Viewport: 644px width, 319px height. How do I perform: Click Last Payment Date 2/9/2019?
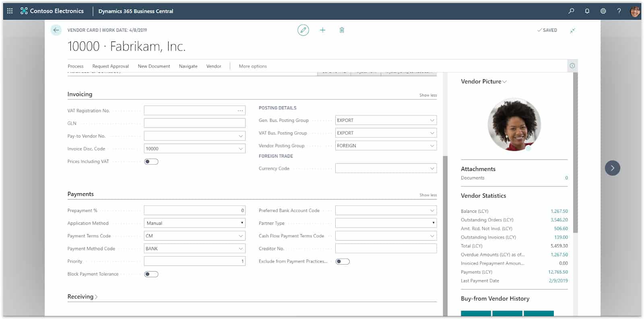[558, 281]
